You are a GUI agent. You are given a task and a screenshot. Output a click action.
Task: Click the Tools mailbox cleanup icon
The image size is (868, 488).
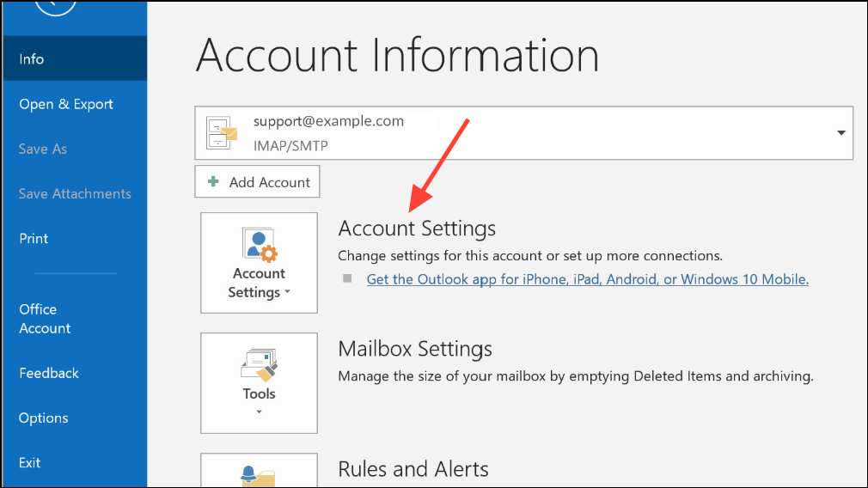pos(259,364)
